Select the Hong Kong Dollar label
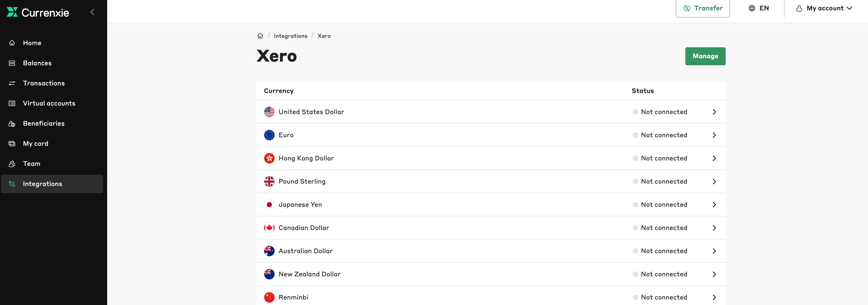Image resolution: width=868 pixels, height=305 pixels. [306, 158]
